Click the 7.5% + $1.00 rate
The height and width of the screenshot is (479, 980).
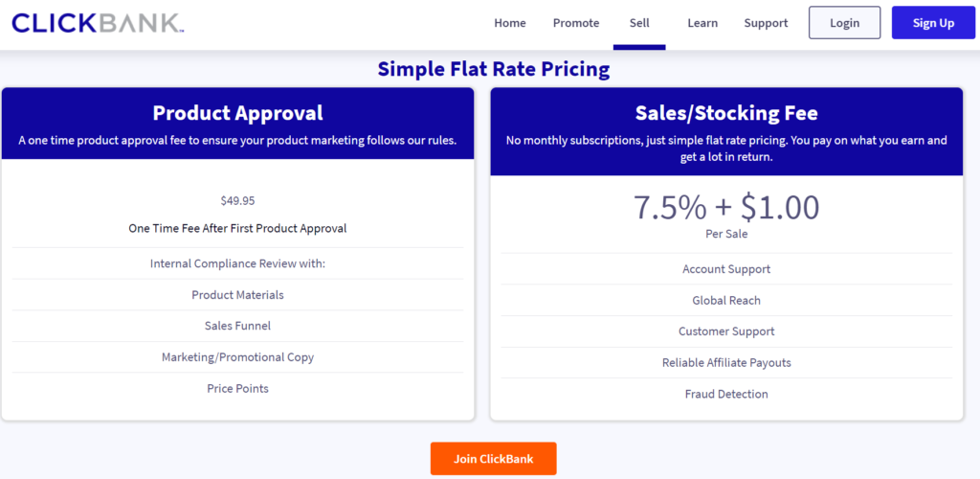tap(726, 208)
